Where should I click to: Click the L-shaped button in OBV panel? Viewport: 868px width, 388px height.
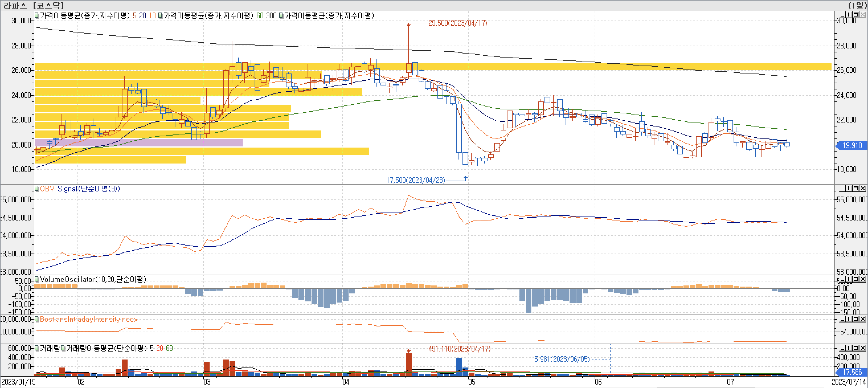click(842, 188)
